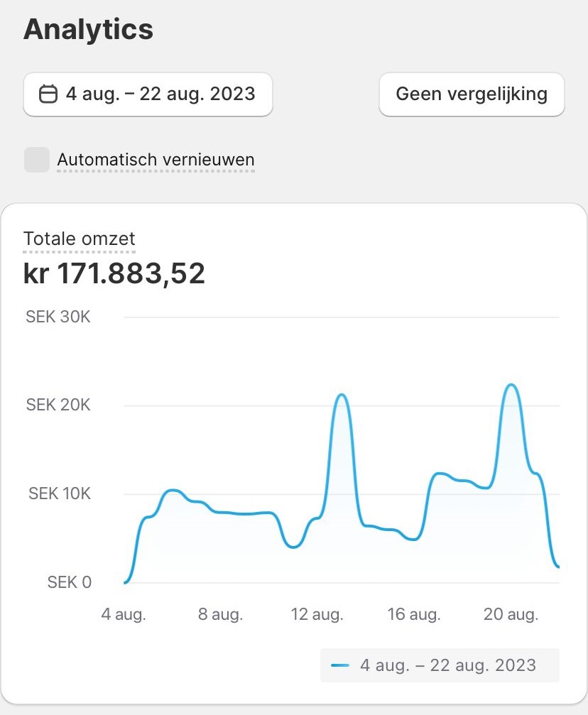Open the Geen vergelijking comparison selector

pyautogui.click(x=472, y=94)
